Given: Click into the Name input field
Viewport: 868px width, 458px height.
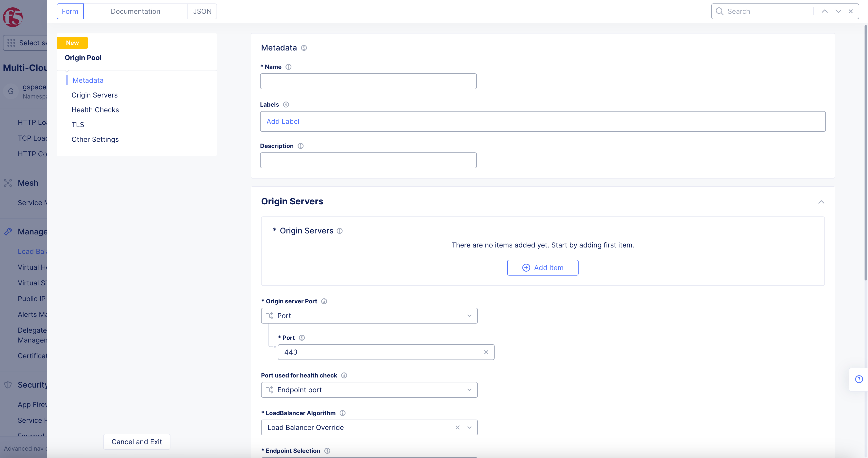Looking at the screenshot, I should point(368,81).
